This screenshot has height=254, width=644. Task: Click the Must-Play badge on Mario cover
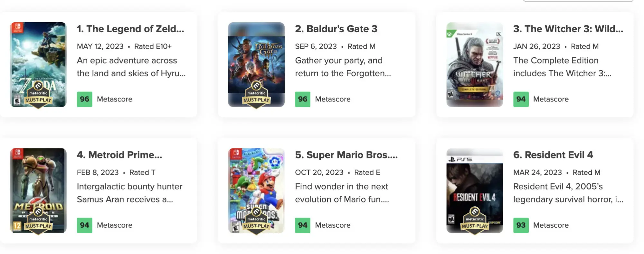(256, 221)
